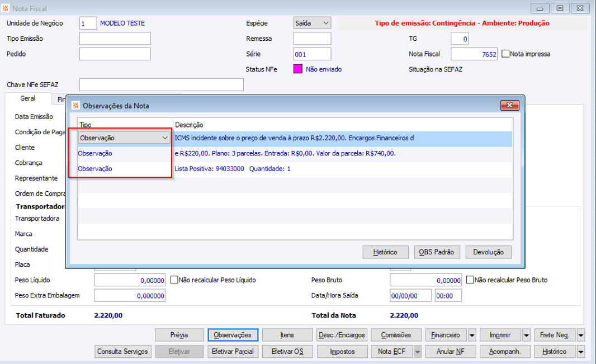The image size is (596, 364).
Task: Click Efetivar OS button
Action: 287,352
